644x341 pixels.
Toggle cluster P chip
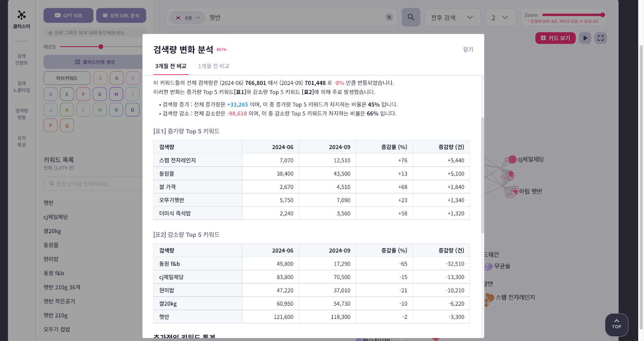point(50,125)
